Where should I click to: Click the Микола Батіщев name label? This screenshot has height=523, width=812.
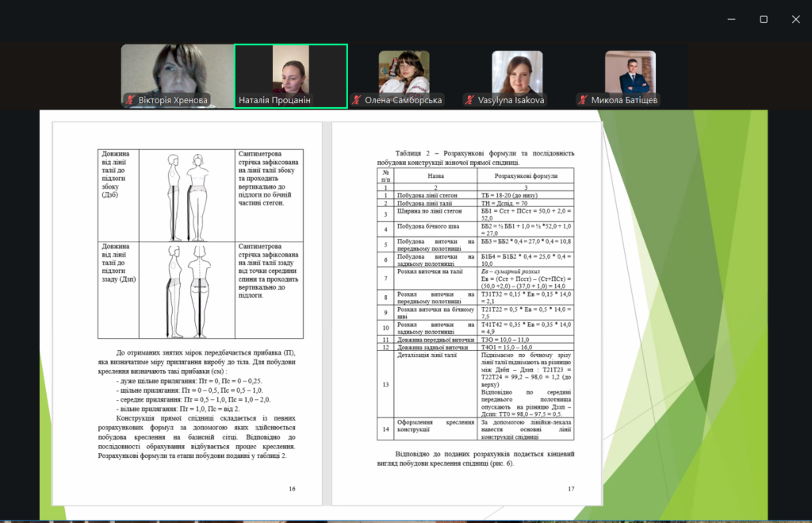pyautogui.click(x=623, y=101)
